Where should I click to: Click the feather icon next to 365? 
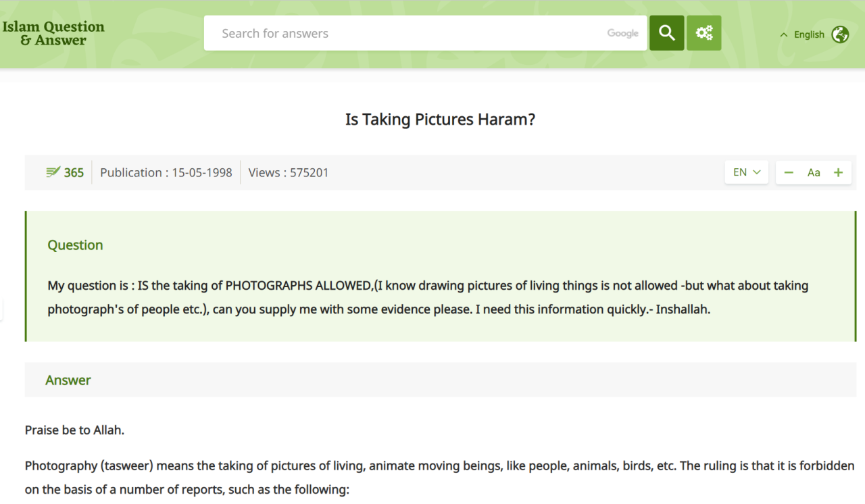tap(53, 172)
